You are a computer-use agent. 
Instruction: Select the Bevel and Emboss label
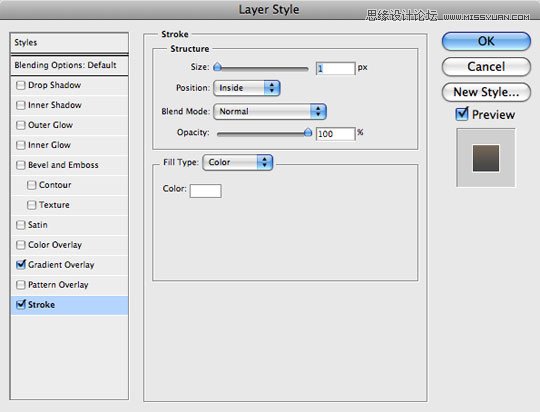63,165
